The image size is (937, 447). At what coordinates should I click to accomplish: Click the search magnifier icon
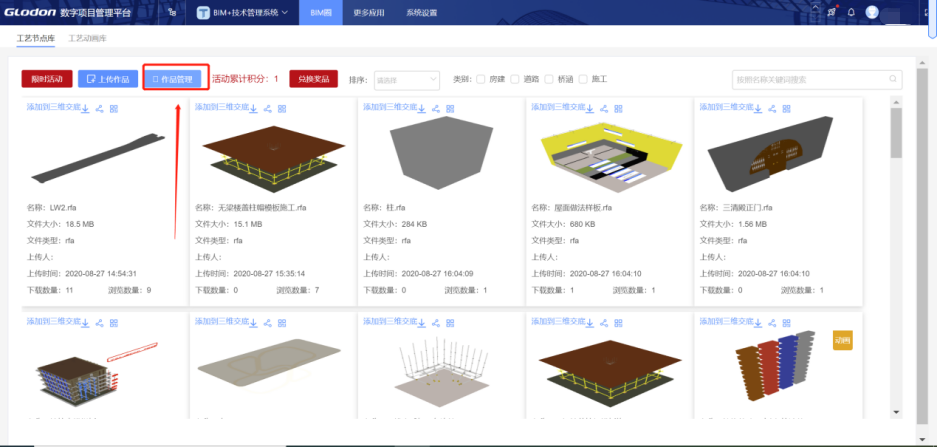(x=893, y=79)
